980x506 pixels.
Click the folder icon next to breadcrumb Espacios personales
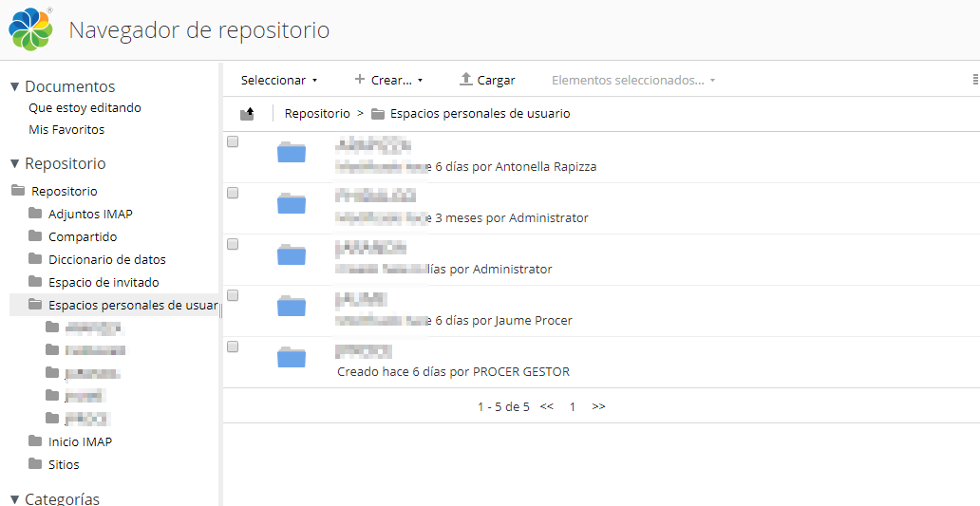pos(378,114)
